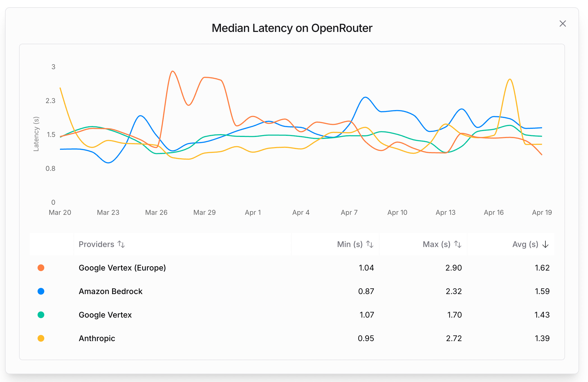This screenshot has height=382, width=588.
Task: Close the Median Latency dialog
Action: click(x=562, y=24)
